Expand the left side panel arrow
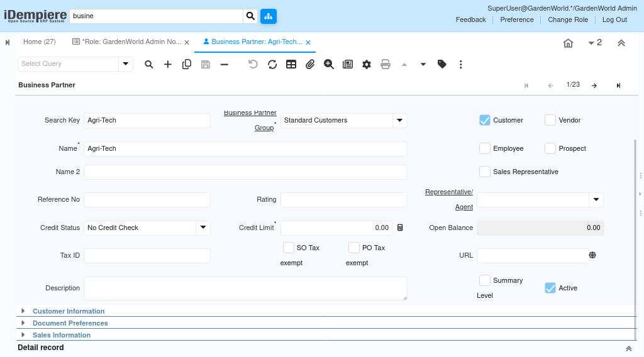This screenshot has height=357, width=644. tap(8, 42)
